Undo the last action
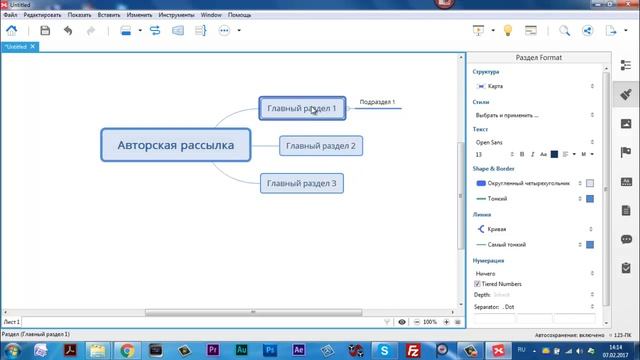The height and width of the screenshot is (360, 640). 68,31
